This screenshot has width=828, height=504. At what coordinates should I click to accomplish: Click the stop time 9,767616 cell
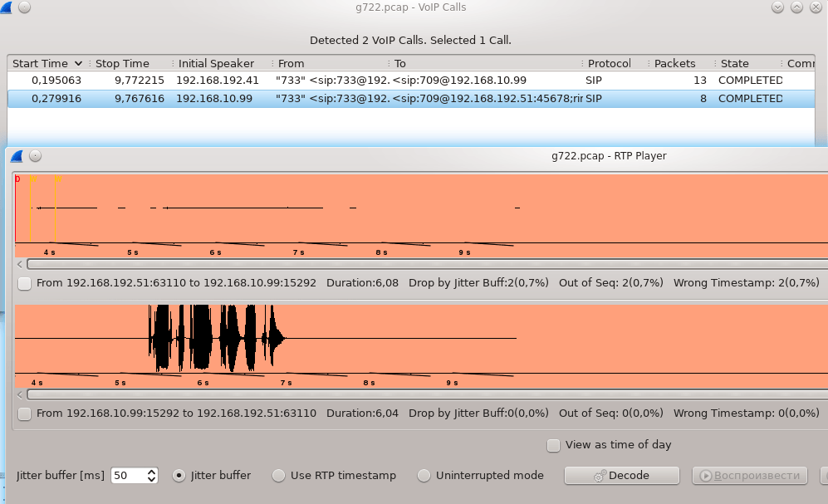pyautogui.click(x=140, y=99)
